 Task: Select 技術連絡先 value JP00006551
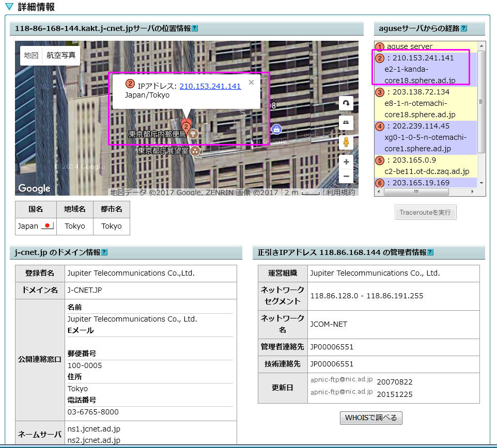pyautogui.click(x=332, y=364)
